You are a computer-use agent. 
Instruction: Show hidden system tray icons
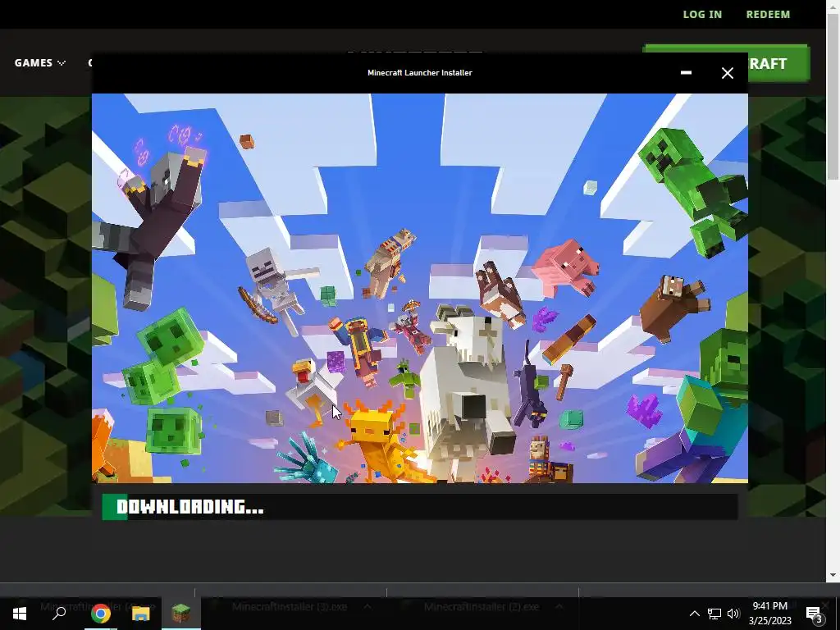694,614
